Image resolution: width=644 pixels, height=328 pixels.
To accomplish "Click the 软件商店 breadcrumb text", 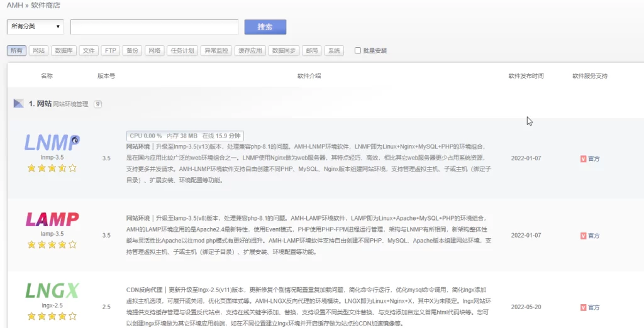I will [x=45, y=5].
